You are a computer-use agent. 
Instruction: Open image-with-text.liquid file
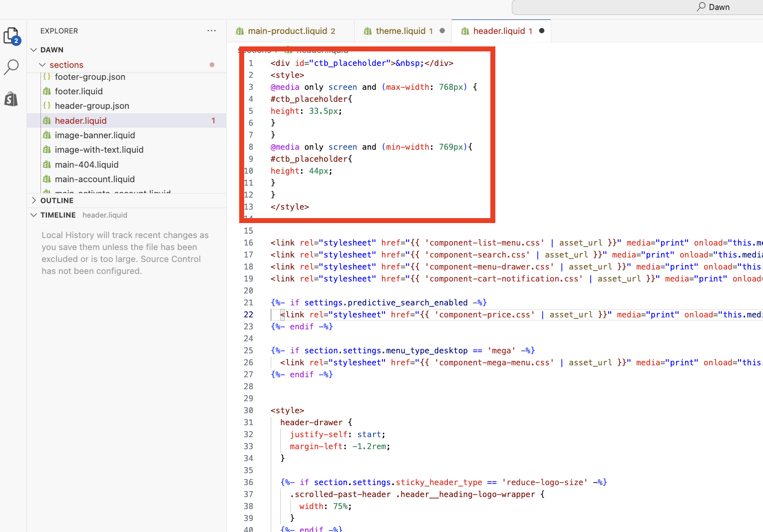(x=99, y=150)
